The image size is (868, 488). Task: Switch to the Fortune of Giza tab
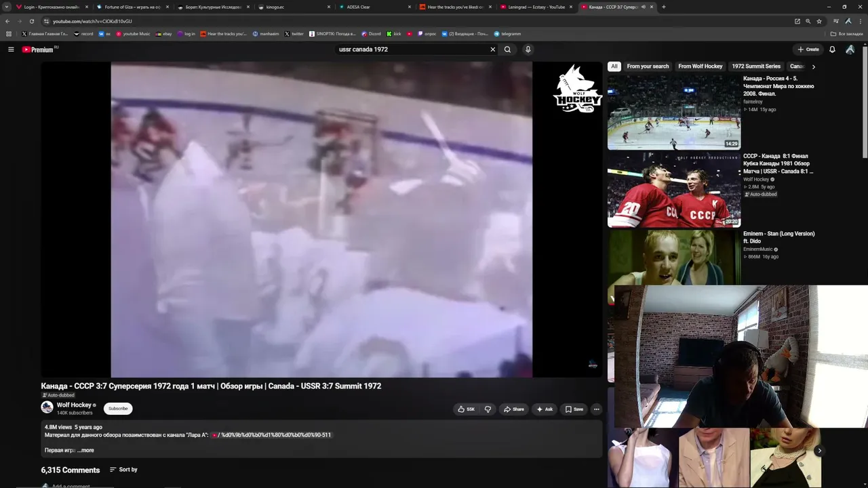(132, 7)
